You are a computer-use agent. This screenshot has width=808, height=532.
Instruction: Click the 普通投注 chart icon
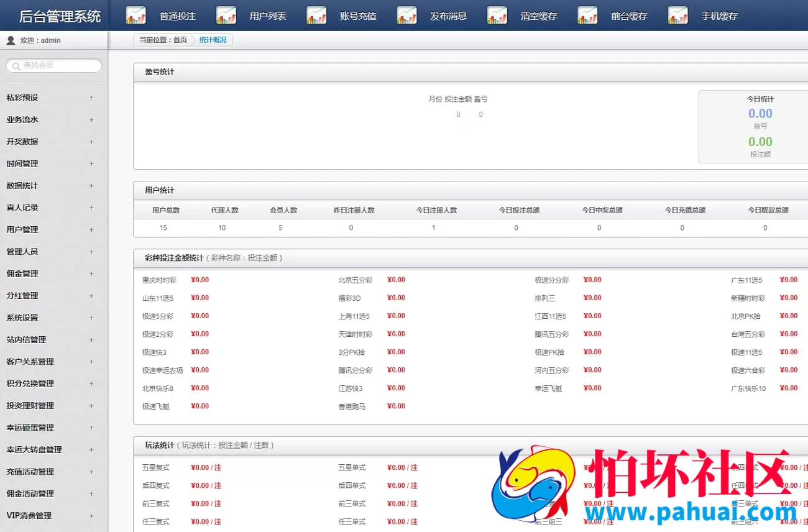[x=136, y=15]
